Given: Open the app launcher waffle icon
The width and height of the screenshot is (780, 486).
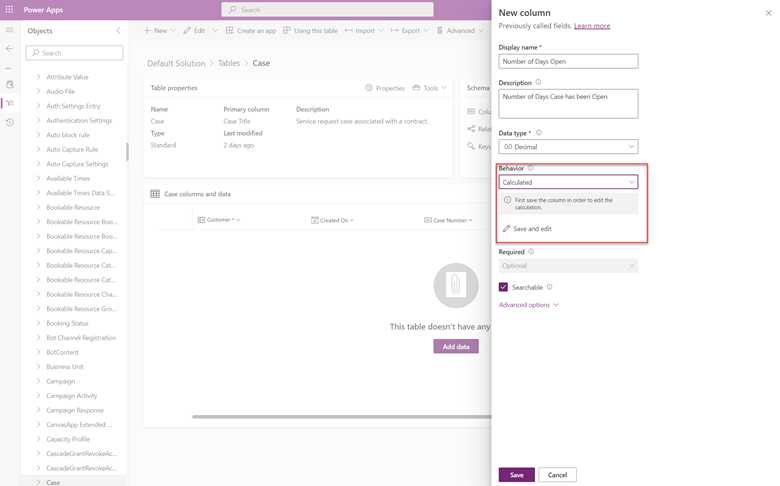Looking at the screenshot, I should tap(10, 9).
